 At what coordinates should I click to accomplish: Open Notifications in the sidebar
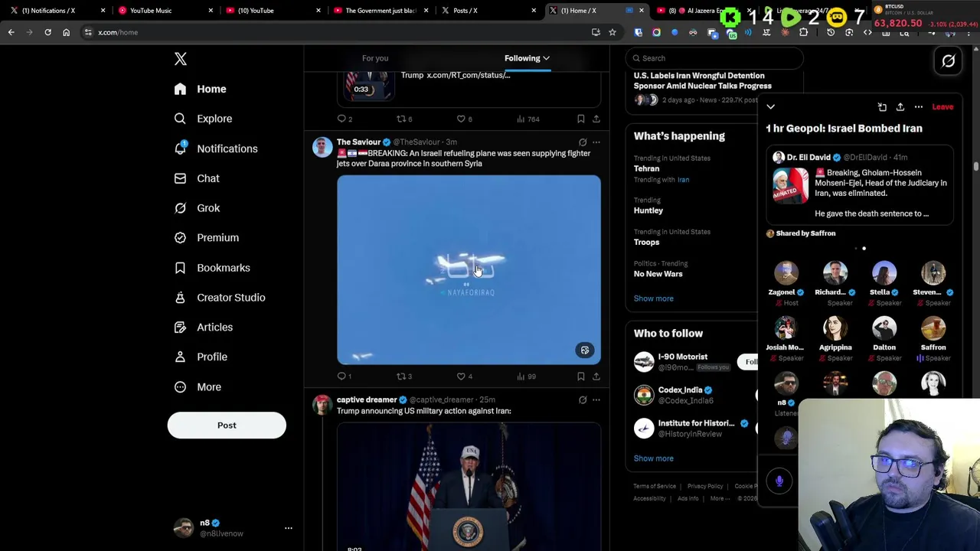click(215, 148)
